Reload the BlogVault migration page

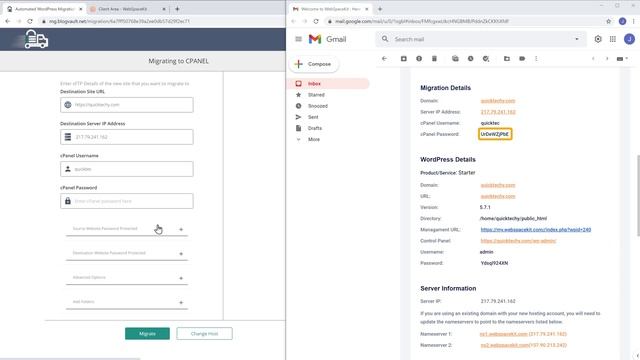(x=30, y=21)
